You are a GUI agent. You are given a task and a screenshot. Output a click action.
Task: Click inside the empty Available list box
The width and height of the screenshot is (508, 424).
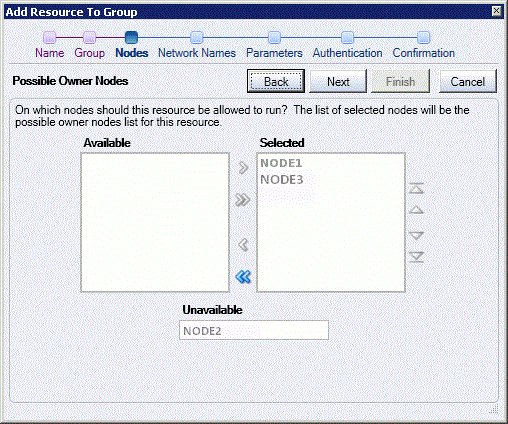pos(155,222)
